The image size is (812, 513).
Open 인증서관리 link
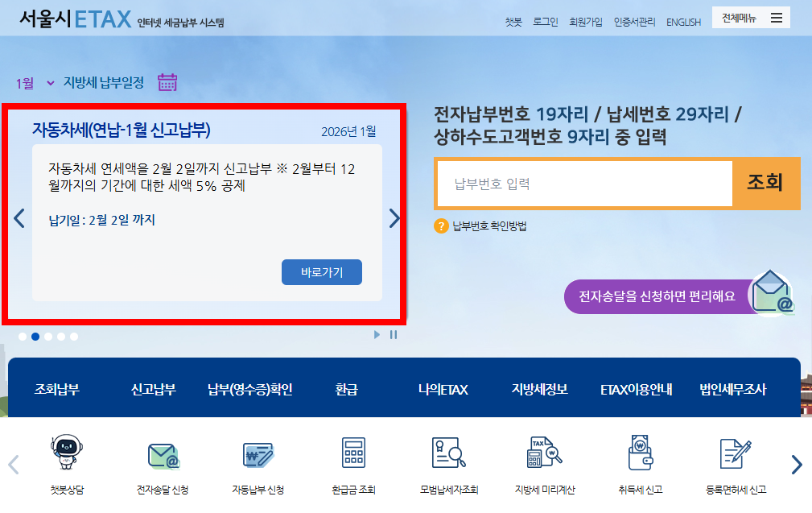coord(634,22)
